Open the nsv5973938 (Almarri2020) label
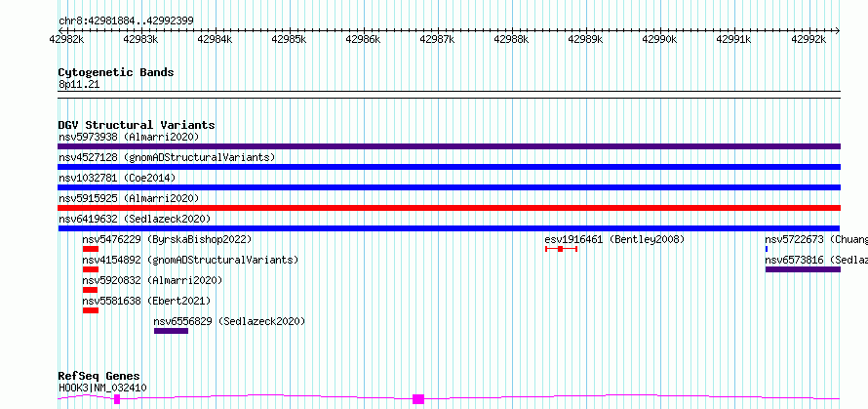Viewport: 868px width, 409px height. coord(129,137)
